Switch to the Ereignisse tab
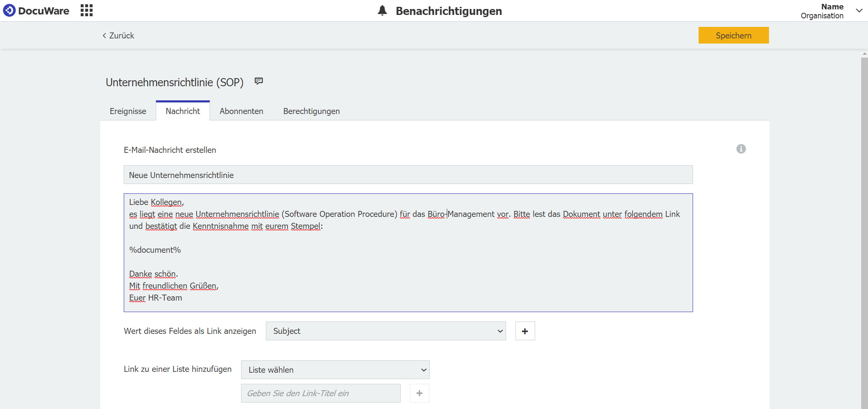Screen dimensions: 868x409 point(128,111)
